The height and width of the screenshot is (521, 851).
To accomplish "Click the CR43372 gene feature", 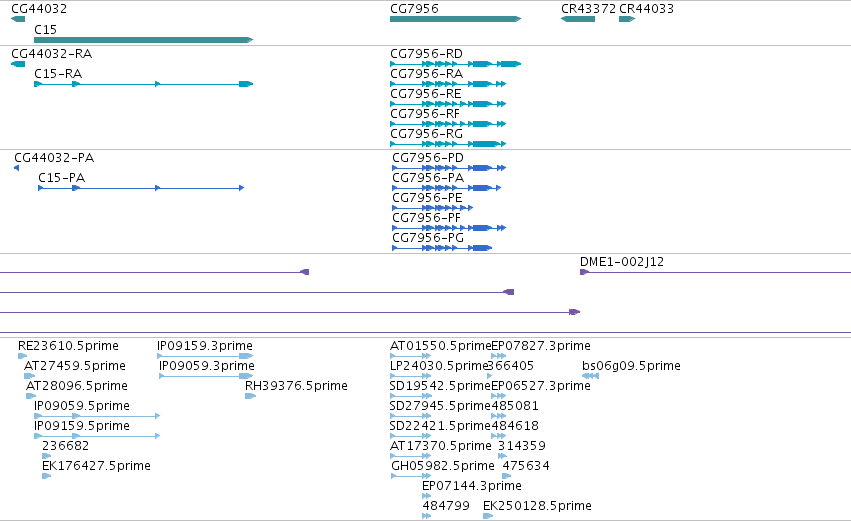I will tap(578, 19).
